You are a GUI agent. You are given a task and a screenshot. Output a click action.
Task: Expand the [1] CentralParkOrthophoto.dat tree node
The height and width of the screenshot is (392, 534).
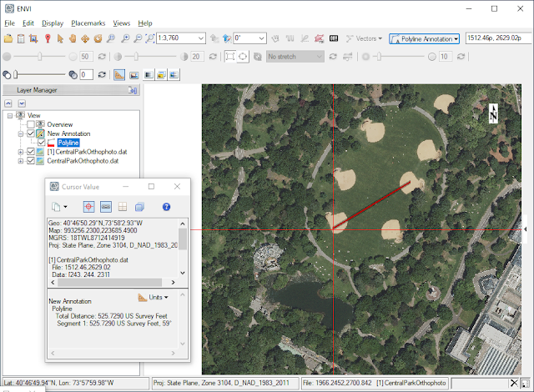(20, 152)
